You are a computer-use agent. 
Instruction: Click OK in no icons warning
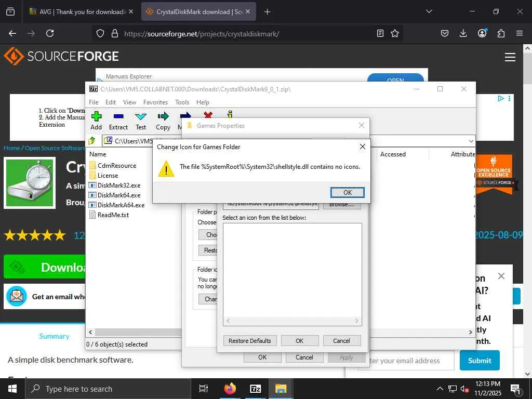coord(348,192)
